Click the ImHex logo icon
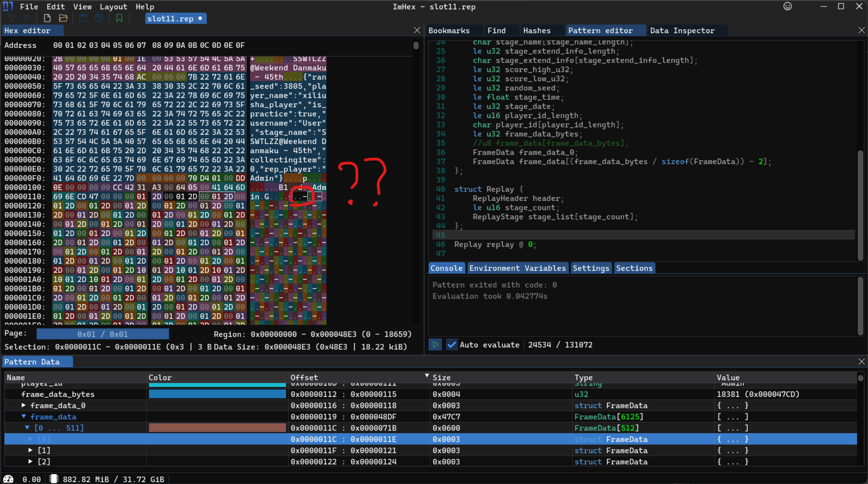Viewport: 868px width, 484px height. [8, 6]
